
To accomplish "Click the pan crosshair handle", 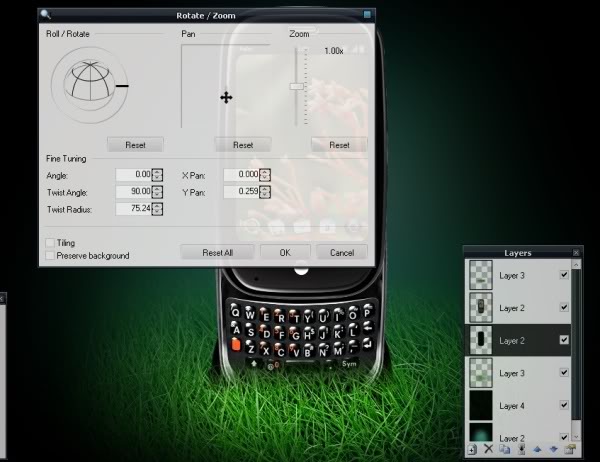I will [226, 98].
